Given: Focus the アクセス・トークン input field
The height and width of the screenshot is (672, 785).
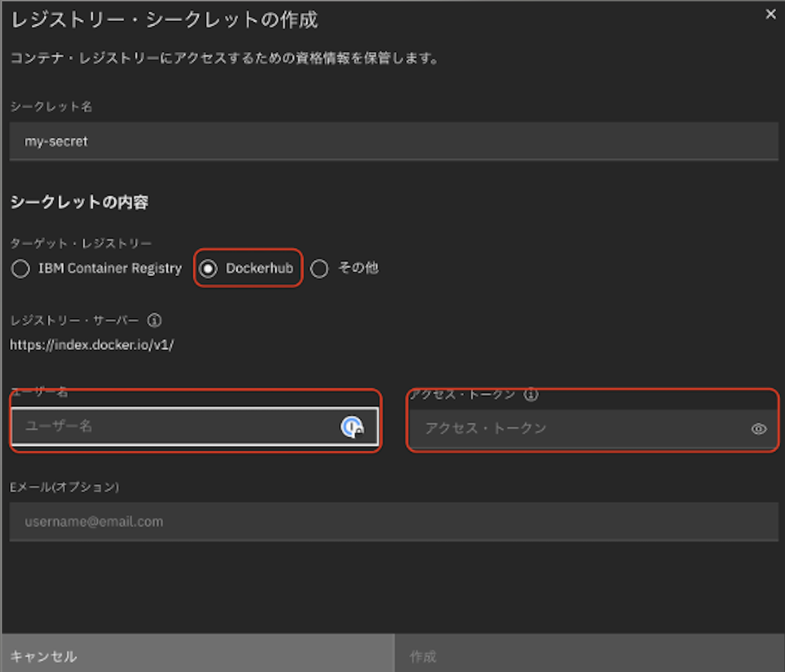Looking at the screenshot, I should tap(593, 429).
